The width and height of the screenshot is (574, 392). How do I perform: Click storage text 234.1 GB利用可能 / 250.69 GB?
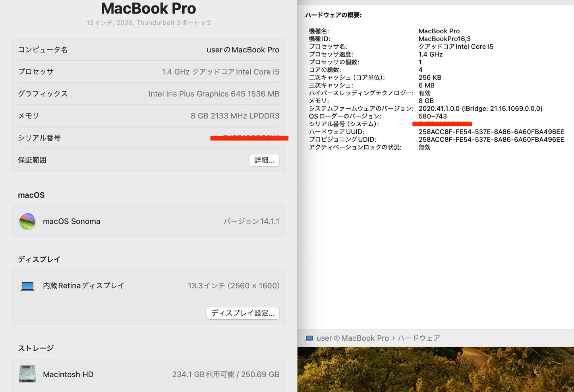pyautogui.click(x=226, y=375)
